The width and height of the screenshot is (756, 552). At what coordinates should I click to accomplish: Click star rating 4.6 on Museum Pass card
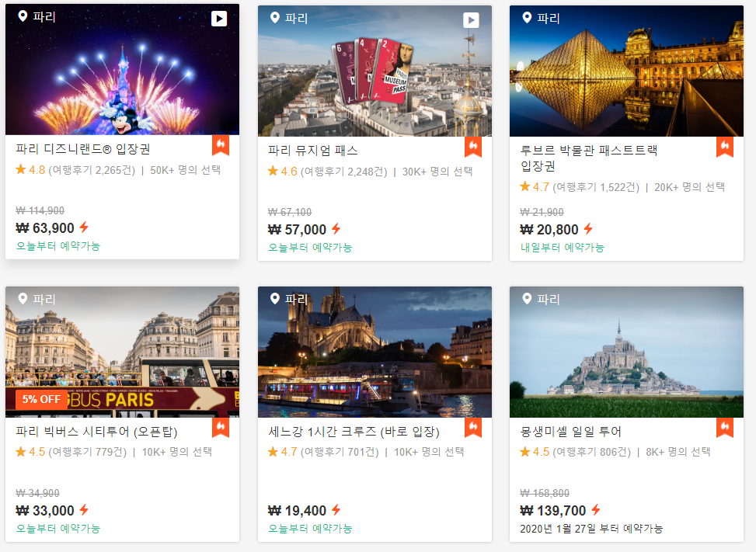pyautogui.click(x=283, y=171)
